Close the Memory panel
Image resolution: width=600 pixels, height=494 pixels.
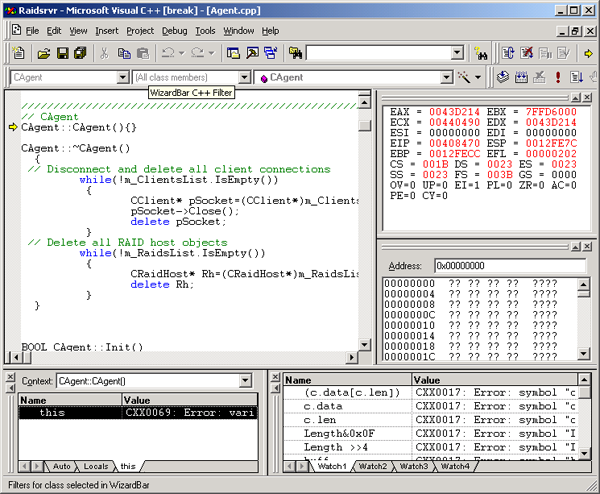[x=587, y=247]
